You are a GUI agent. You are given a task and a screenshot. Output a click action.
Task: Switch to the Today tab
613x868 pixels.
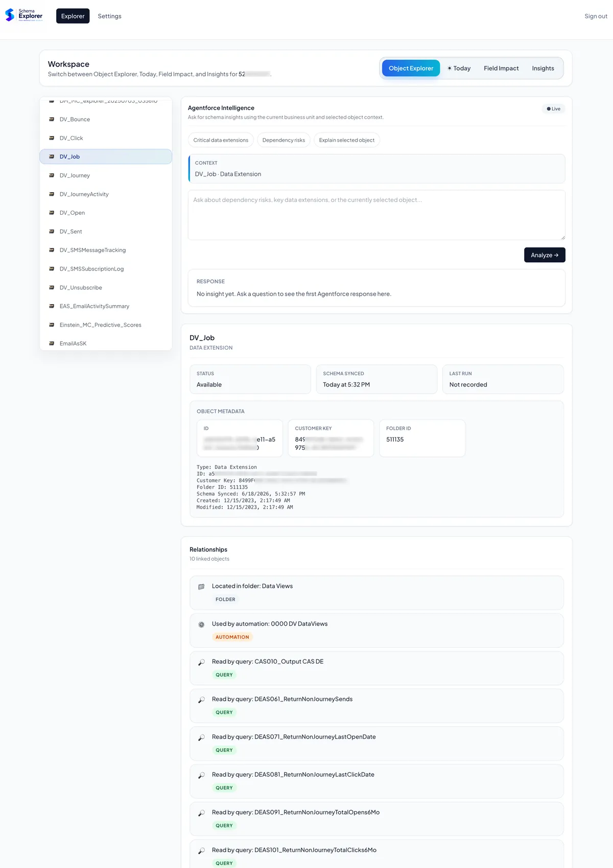[459, 68]
